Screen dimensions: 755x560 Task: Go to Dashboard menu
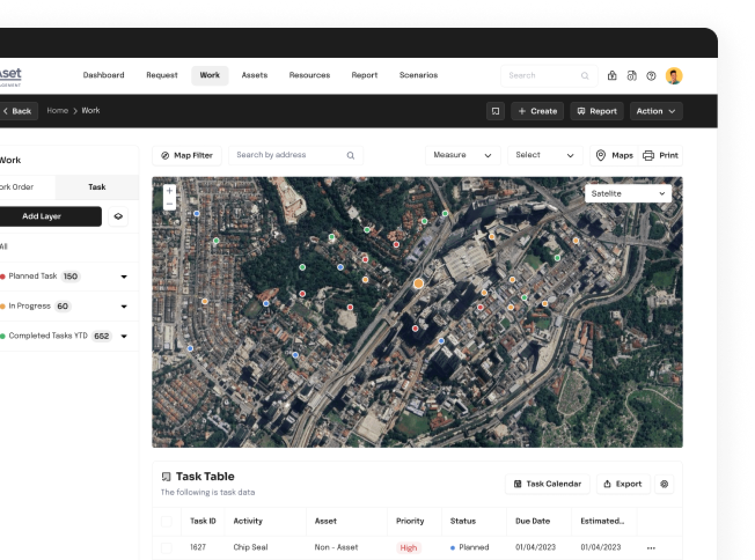(104, 75)
